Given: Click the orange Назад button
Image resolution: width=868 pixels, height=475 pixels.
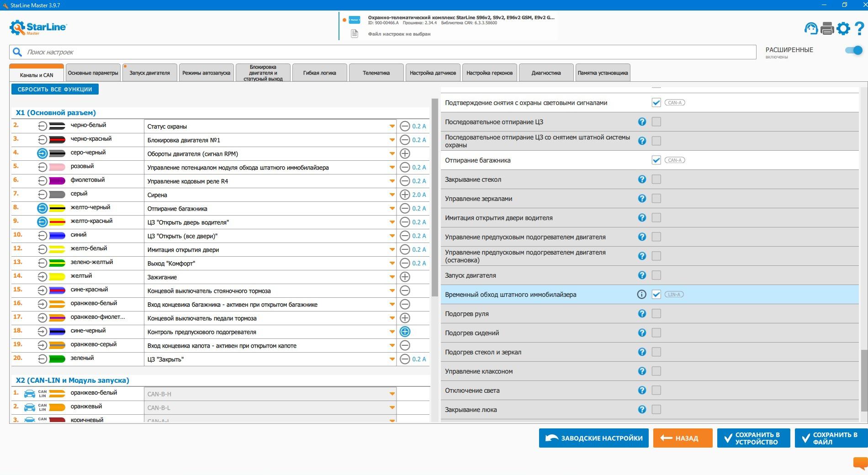Looking at the screenshot, I should point(683,438).
